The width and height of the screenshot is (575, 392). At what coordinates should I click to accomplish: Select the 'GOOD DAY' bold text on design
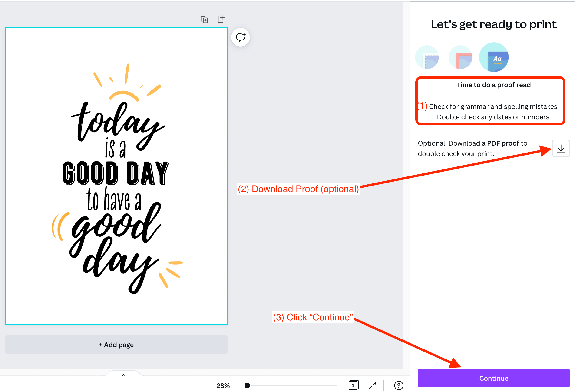tap(115, 173)
